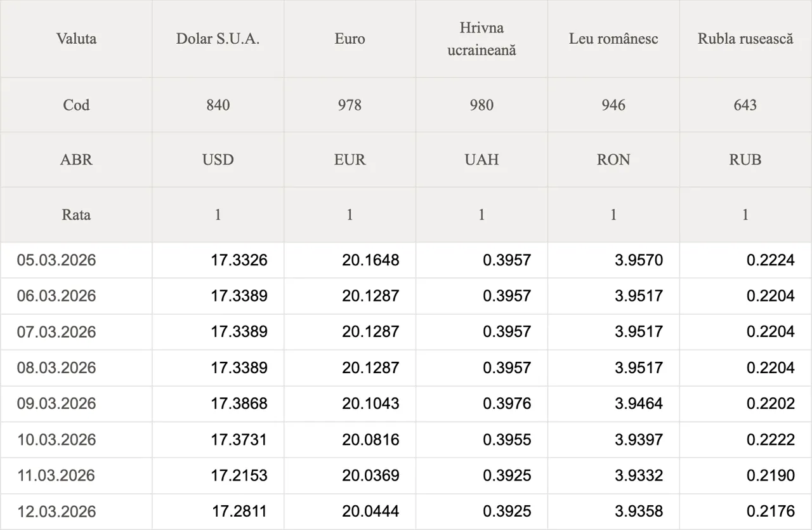Select currency code 978 cell
812x530 pixels.
coord(350,105)
